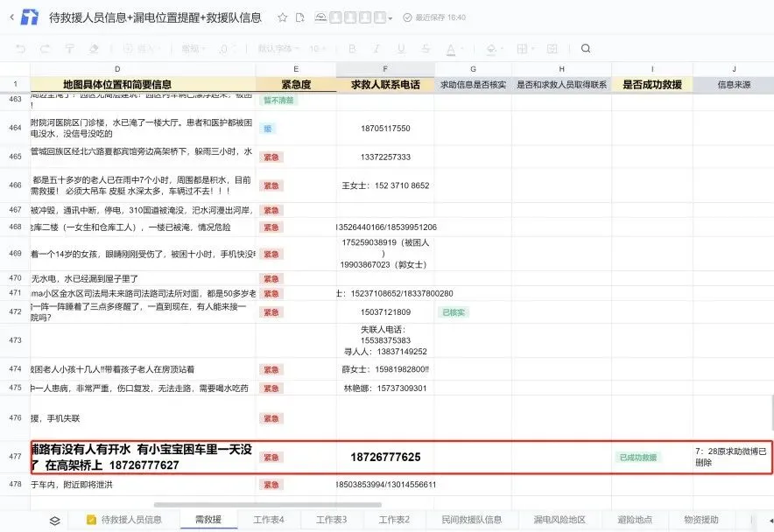This screenshot has width=774, height=532.
Task: Select cell 林艳娜: 15737309301
Action: 385,388
